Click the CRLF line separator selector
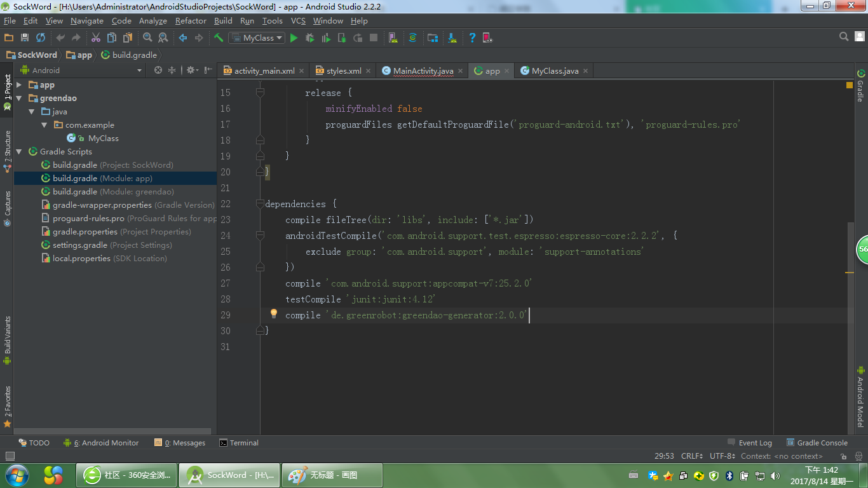The height and width of the screenshot is (488, 868). [691, 456]
